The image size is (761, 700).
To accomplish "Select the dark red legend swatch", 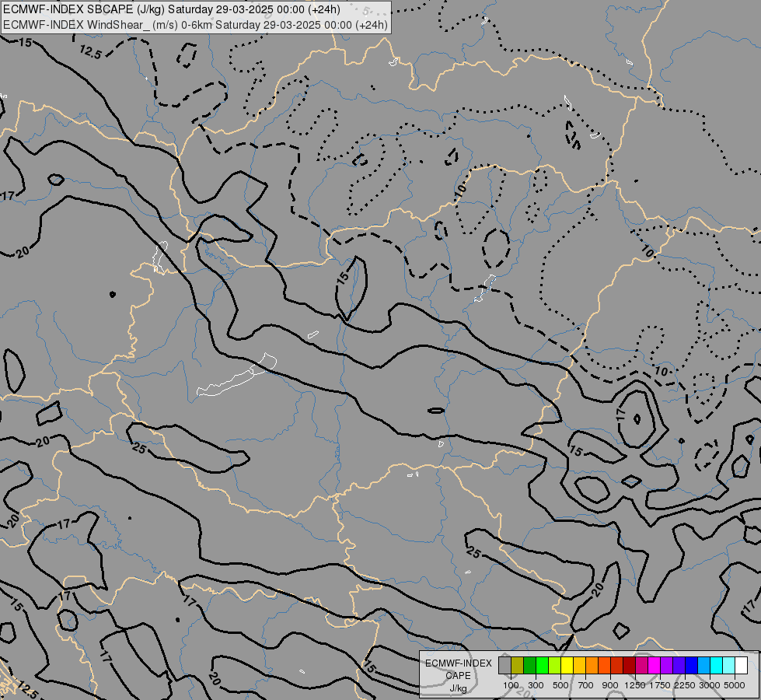I will (630, 665).
